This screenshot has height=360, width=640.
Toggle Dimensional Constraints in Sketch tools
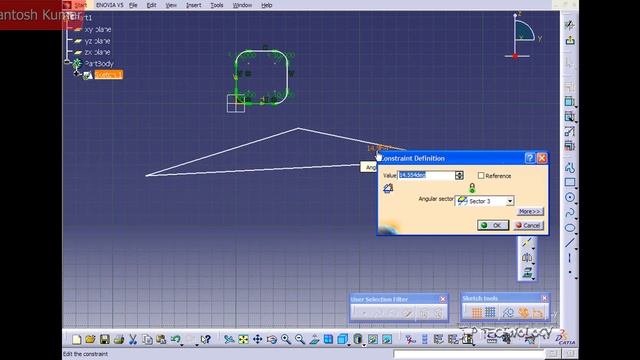coord(538,313)
